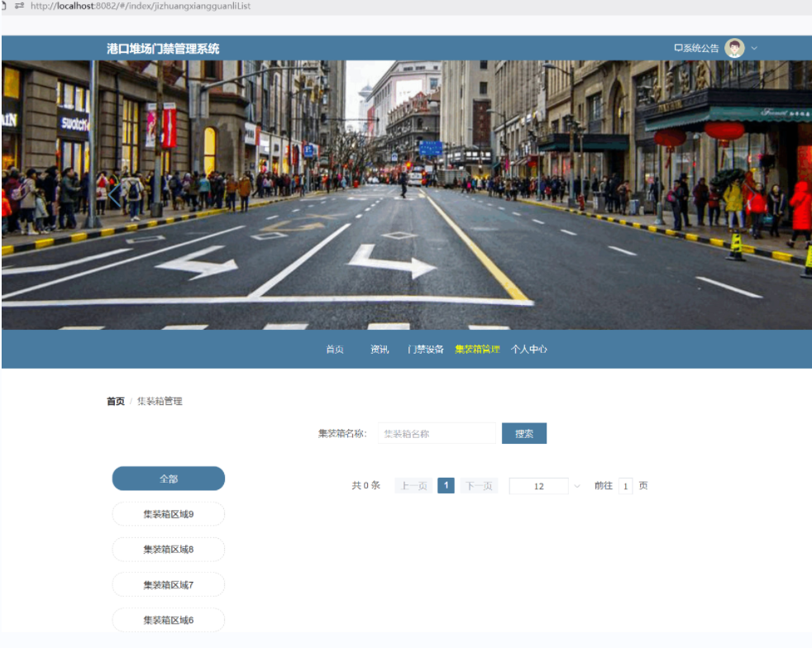
Task: Select the 集装箱区域7 filter
Action: [x=169, y=585]
